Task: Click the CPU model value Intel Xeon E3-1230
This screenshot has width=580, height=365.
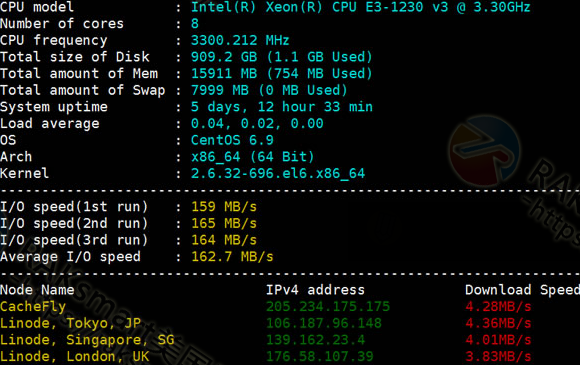Action: [x=361, y=7]
